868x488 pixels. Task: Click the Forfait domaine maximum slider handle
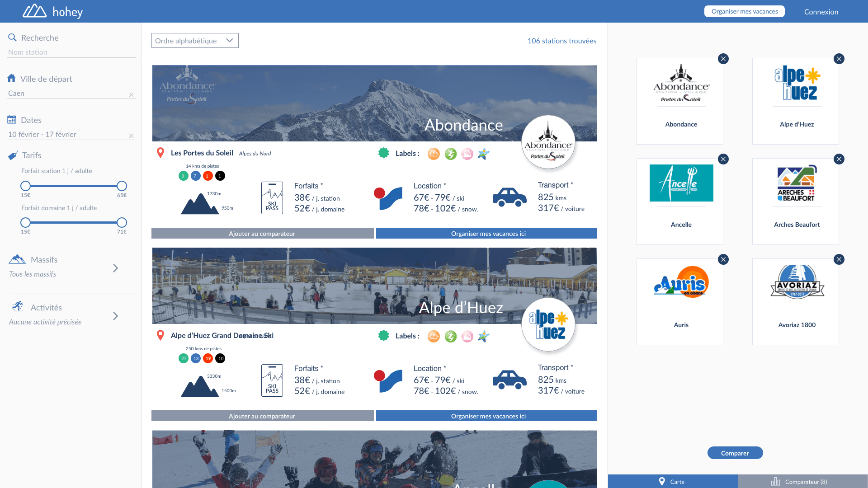(122, 222)
